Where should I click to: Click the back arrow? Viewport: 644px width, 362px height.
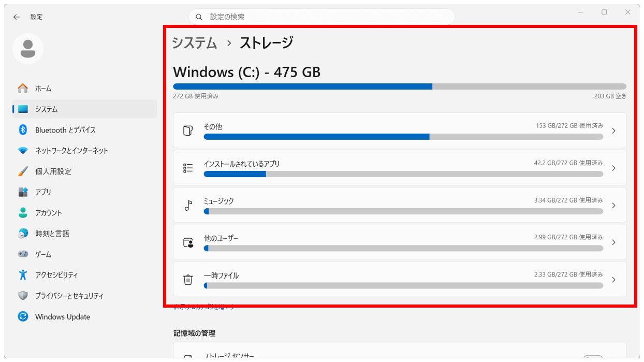16,17
